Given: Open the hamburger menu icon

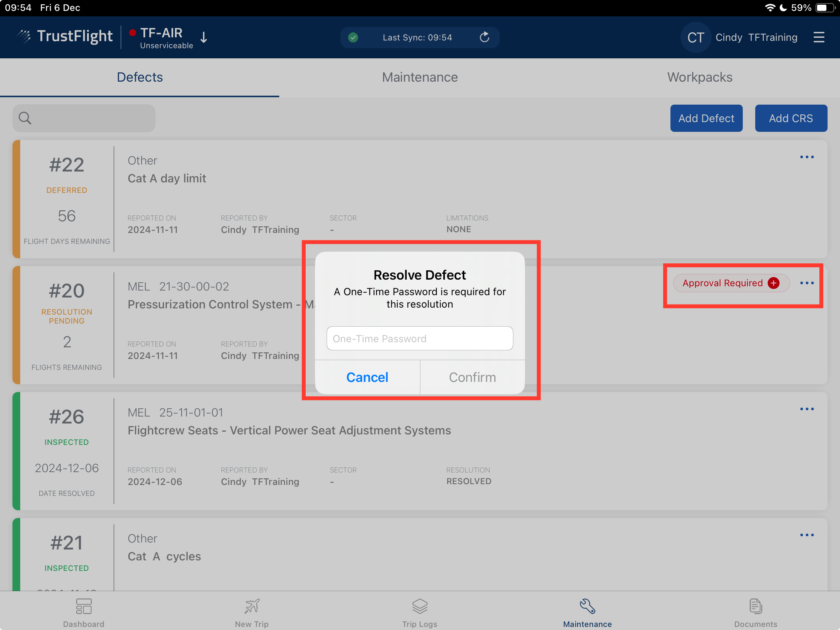Looking at the screenshot, I should click(819, 37).
